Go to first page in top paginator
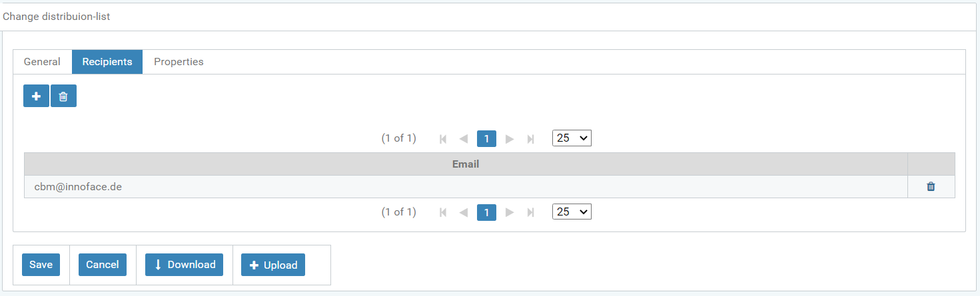This screenshot has height=296, width=980. click(x=443, y=139)
